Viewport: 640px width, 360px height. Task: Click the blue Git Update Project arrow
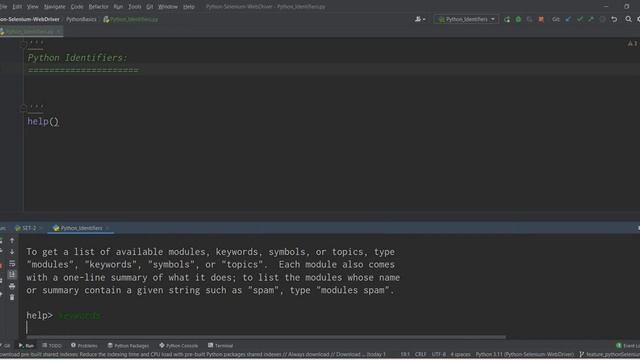(x=568, y=19)
